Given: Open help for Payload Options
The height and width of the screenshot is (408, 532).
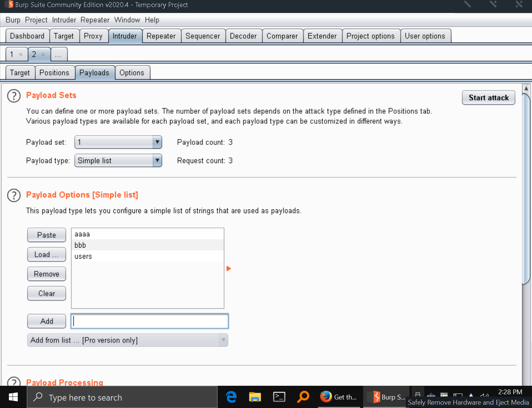Looking at the screenshot, I should 14,195.
